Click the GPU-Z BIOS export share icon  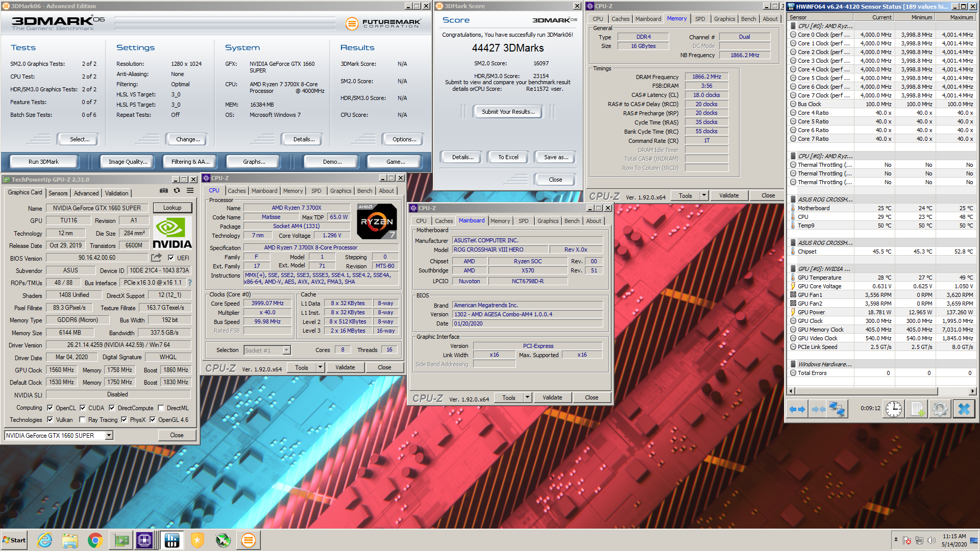(x=157, y=258)
